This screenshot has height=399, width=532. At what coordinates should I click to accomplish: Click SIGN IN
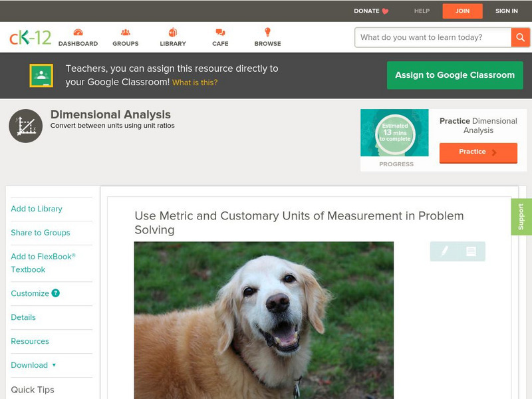(507, 11)
